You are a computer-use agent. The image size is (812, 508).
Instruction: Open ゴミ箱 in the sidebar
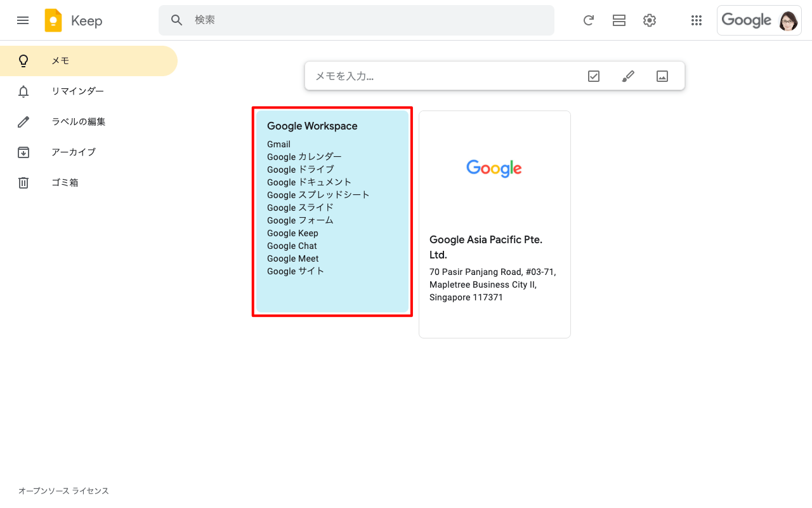[x=89, y=183]
